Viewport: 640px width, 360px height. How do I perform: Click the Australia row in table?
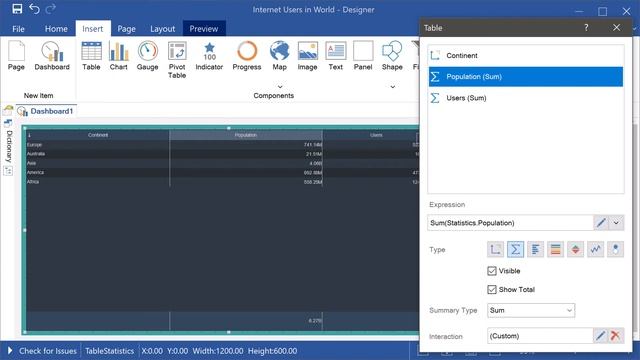[x=223, y=154]
